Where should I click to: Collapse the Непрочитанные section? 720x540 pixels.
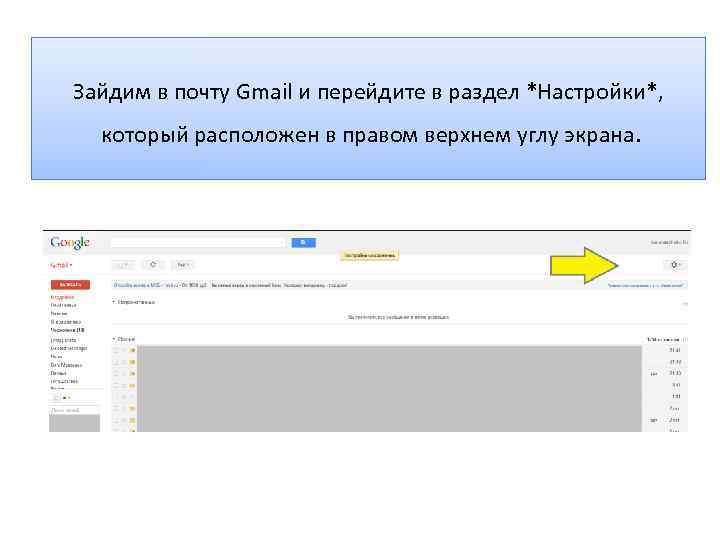point(134,302)
